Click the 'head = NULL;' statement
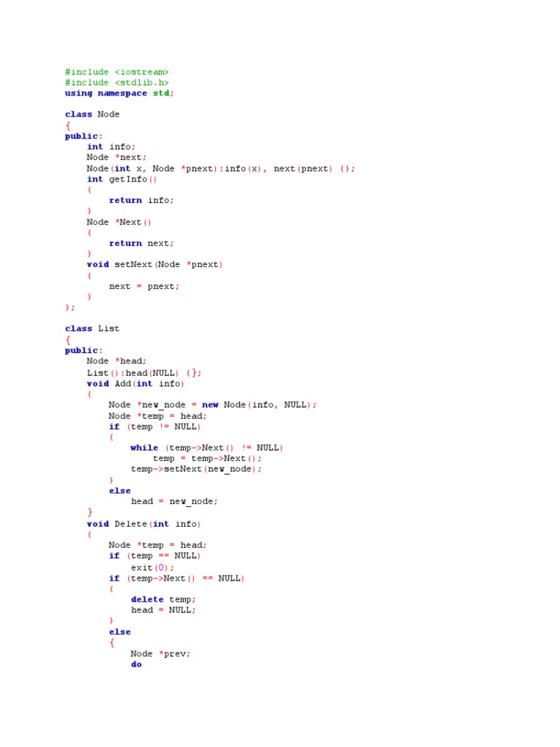Image resolution: width=560 pixels, height=747 pixels. tap(163, 611)
